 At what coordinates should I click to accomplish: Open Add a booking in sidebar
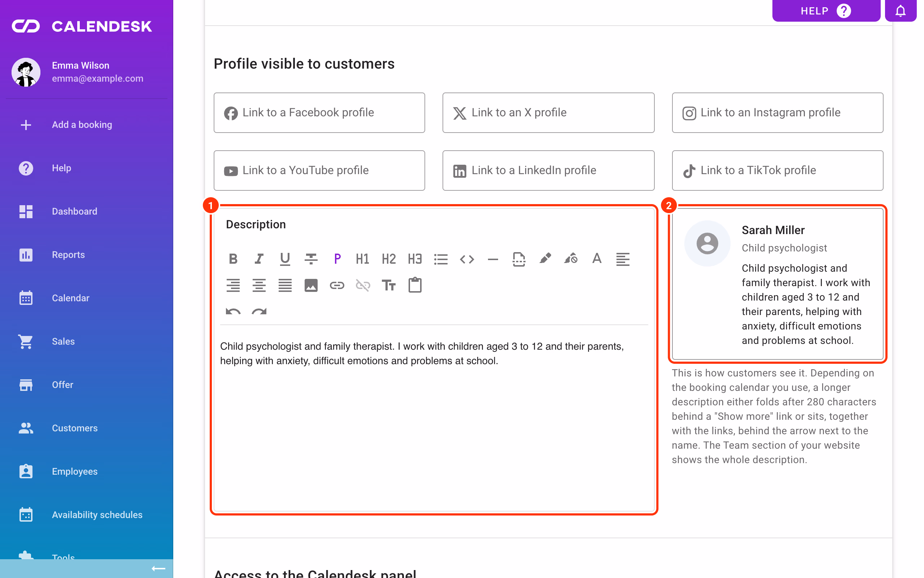pyautogui.click(x=87, y=125)
